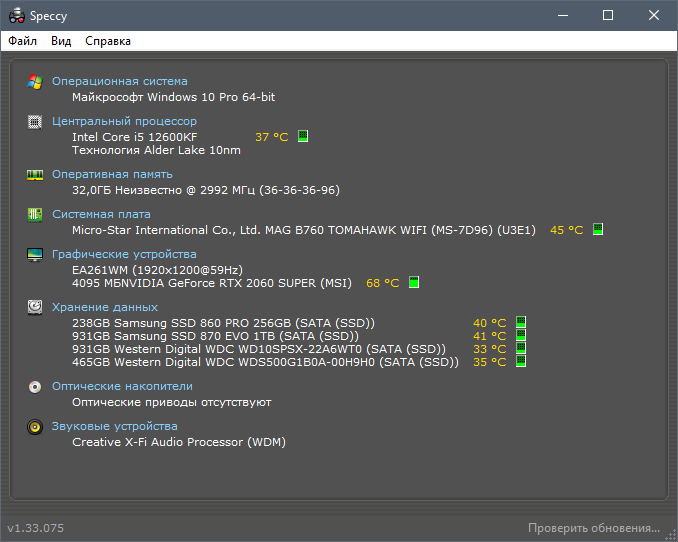Viewport: 678px width, 542px height.
Task: Click the NVIDIA GeForce RTX 2060 SUPER entry
Action: 212,283
